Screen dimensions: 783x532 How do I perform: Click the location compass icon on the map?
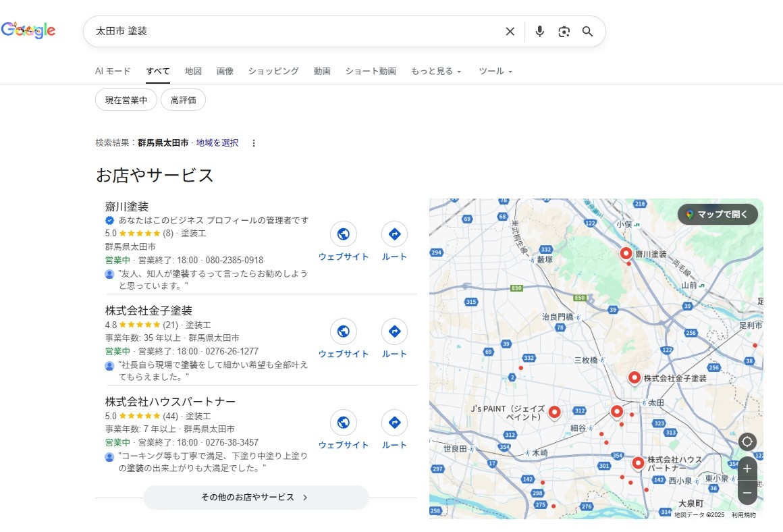coord(747,441)
